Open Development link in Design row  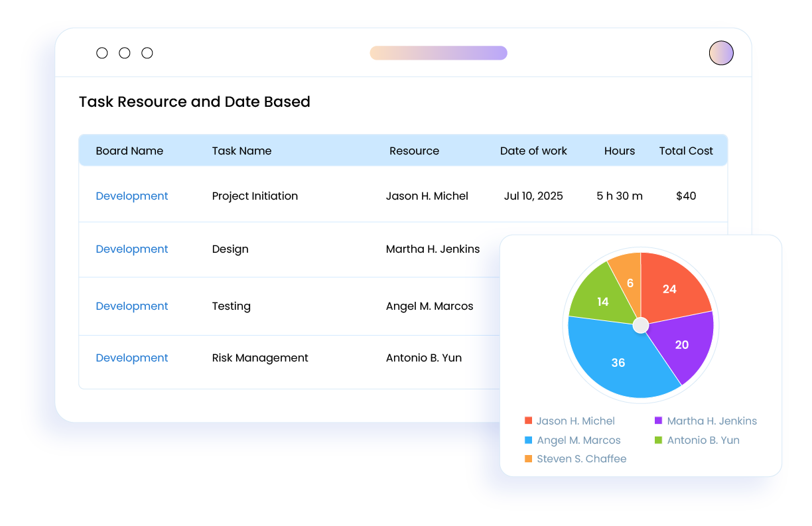[x=132, y=249]
